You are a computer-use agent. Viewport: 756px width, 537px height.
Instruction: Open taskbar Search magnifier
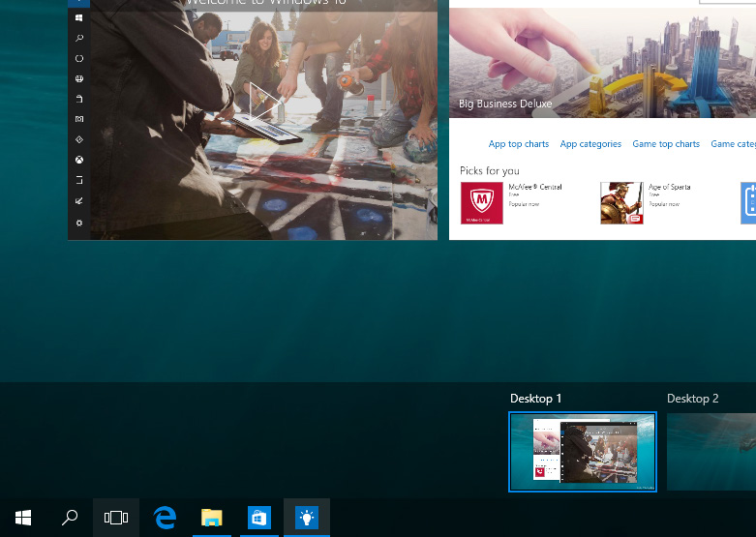70,518
